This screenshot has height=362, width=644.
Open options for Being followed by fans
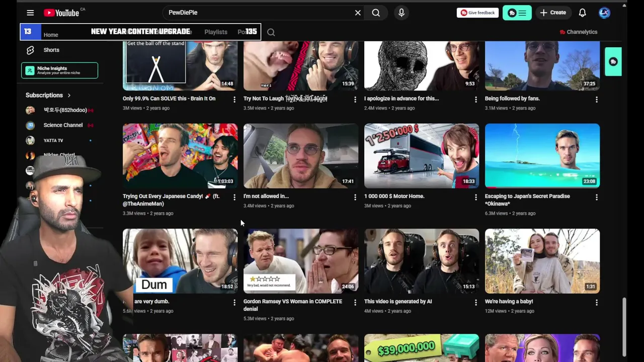coord(597,100)
